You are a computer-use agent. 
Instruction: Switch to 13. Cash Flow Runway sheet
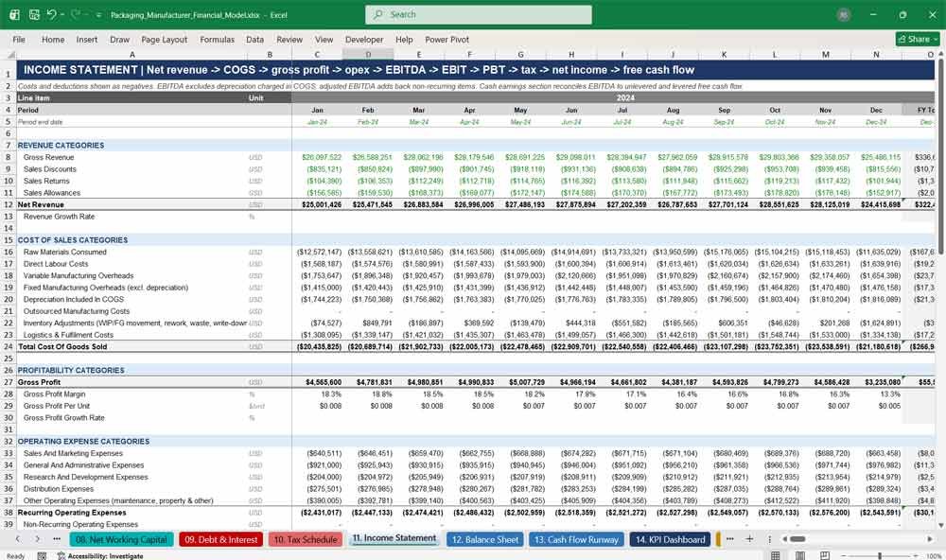pos(576,539)
